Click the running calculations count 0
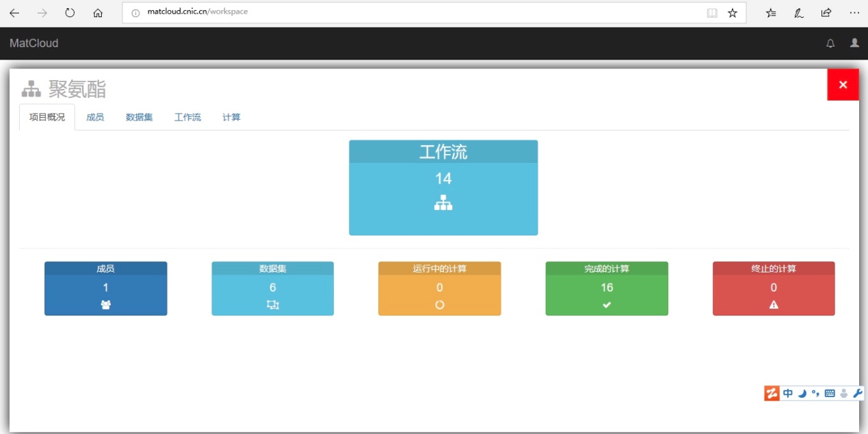868x434 pixels. click(440, 288)
